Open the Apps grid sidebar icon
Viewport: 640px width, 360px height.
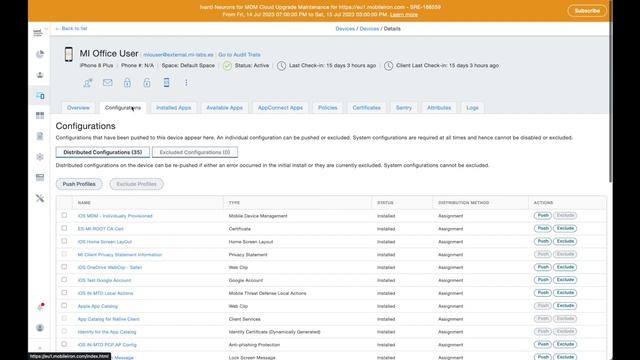(x=40, y=116)
